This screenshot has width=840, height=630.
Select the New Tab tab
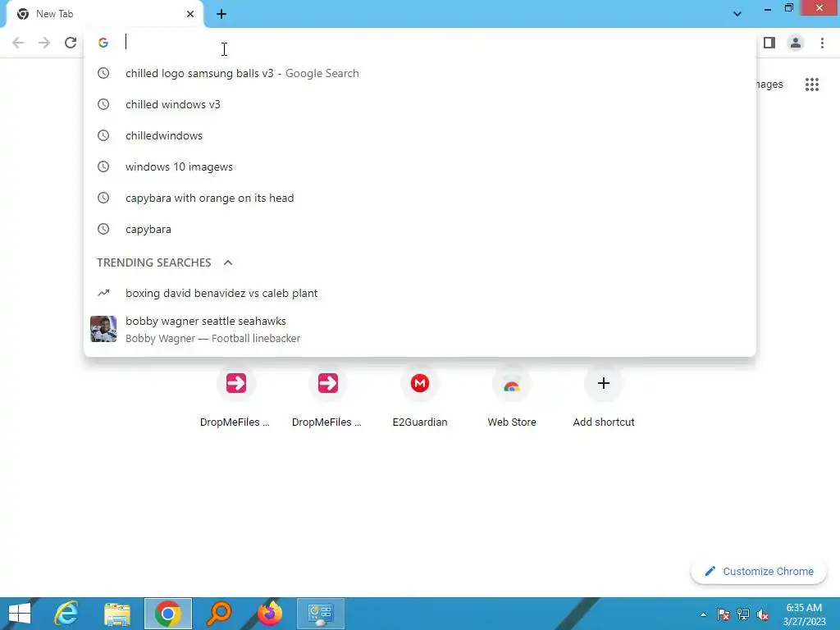tap(104, 14)
